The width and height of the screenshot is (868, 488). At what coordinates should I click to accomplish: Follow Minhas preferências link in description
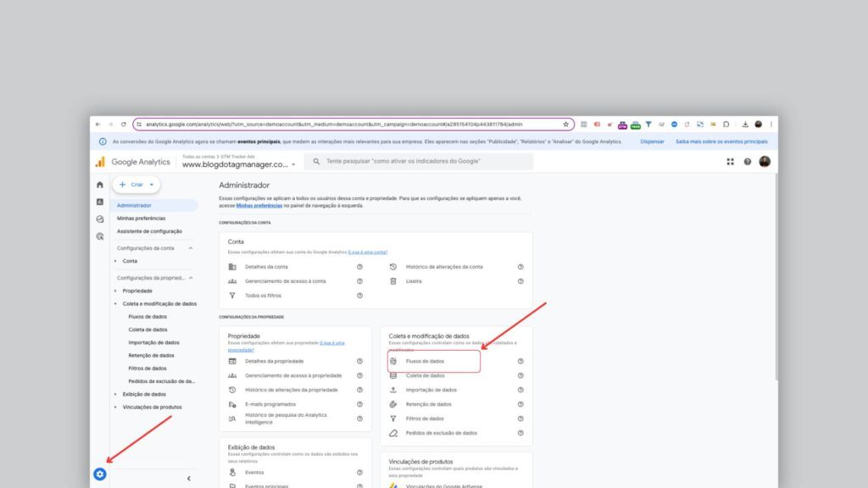pos(259,206)
